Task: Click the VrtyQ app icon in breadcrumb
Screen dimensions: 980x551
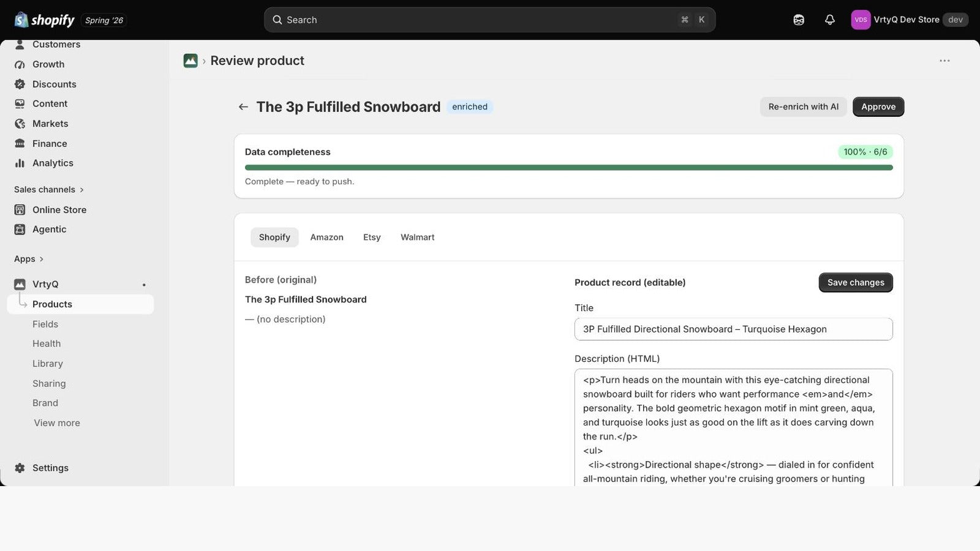Action: (190, 61)
